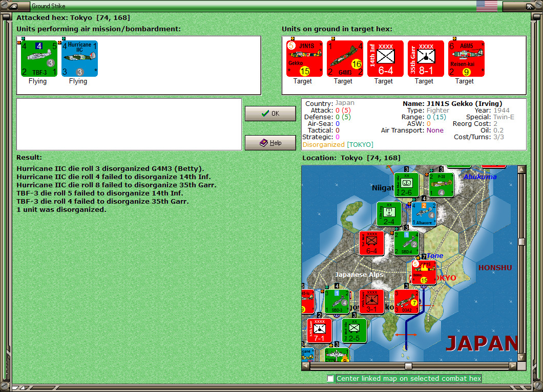Click 'TBF-3 die roll 5 failed' result line
The image size is (543, 392).
[100, 193]
